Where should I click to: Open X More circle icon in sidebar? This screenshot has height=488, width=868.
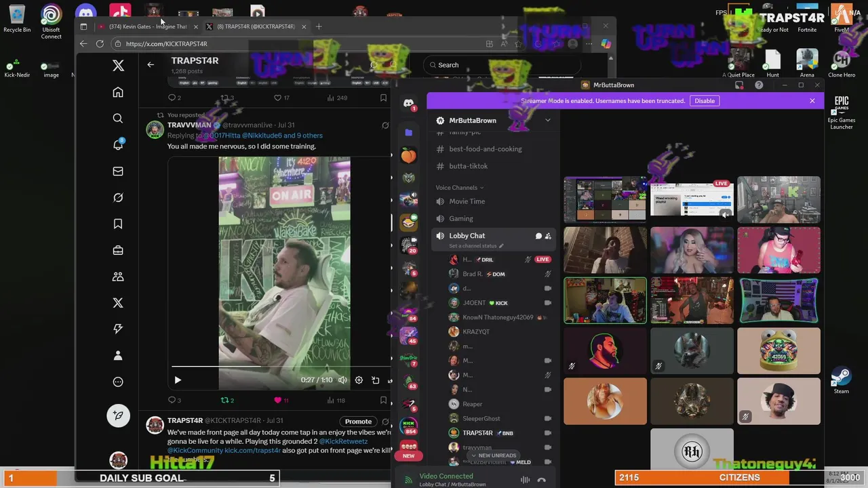(x=118, y=382)
